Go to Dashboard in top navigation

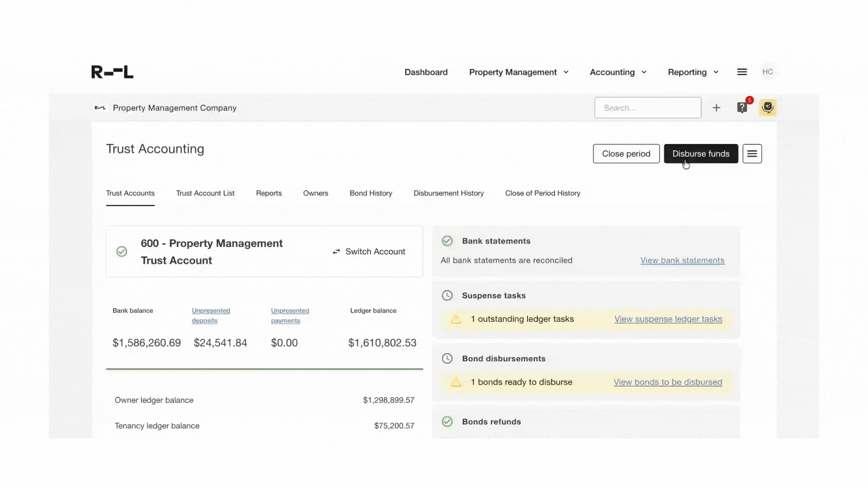pyautogui.click(x=426, y=72)
